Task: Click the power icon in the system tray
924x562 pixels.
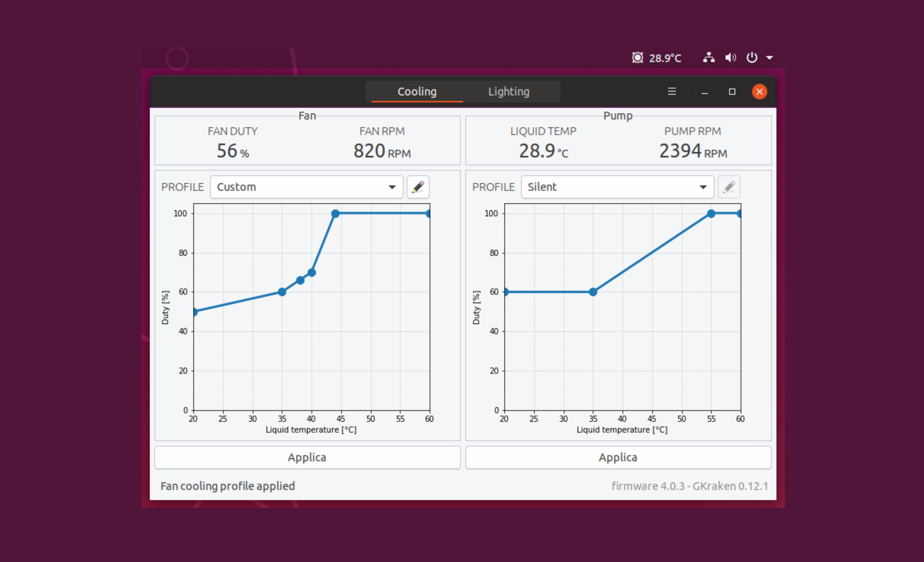Action: [751, 58]
